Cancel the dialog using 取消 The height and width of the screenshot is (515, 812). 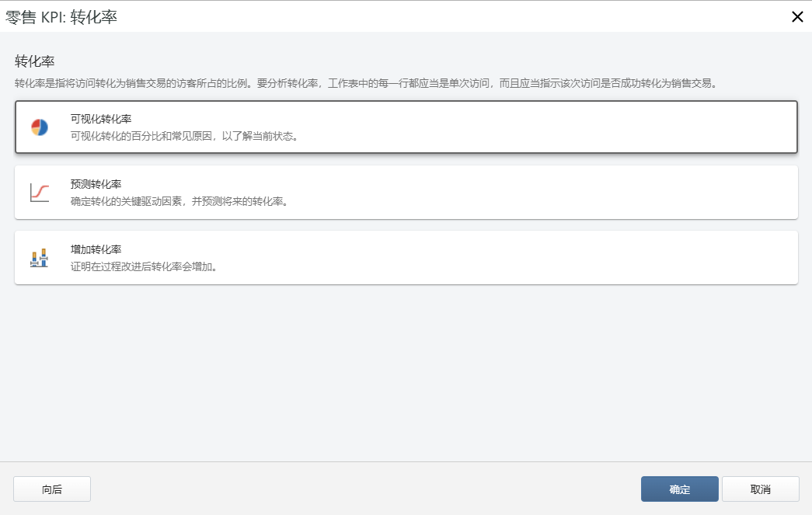tap(761, 489)
